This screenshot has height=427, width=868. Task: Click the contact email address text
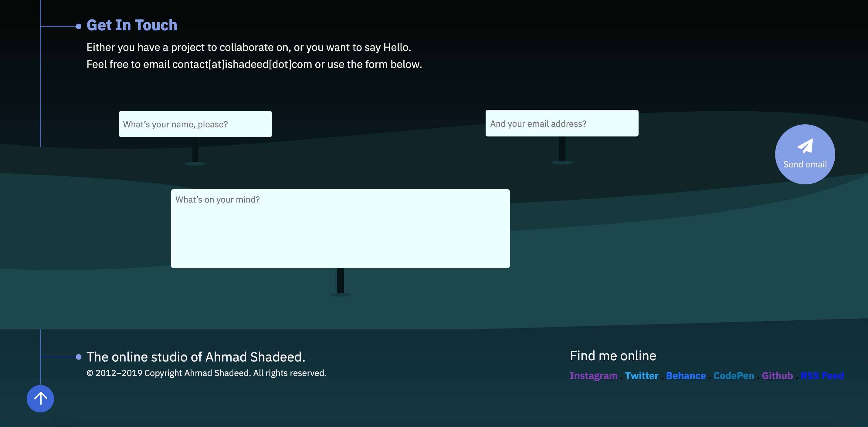coord(242,64)
